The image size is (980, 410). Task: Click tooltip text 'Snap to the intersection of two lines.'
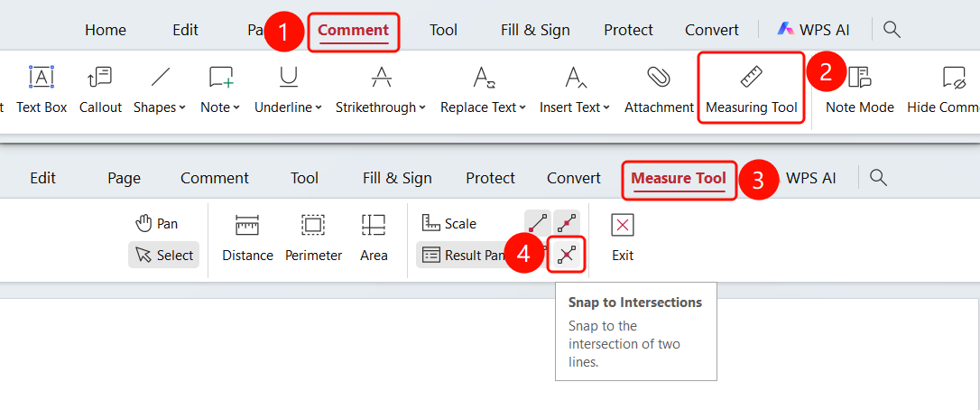pos(624,344)
